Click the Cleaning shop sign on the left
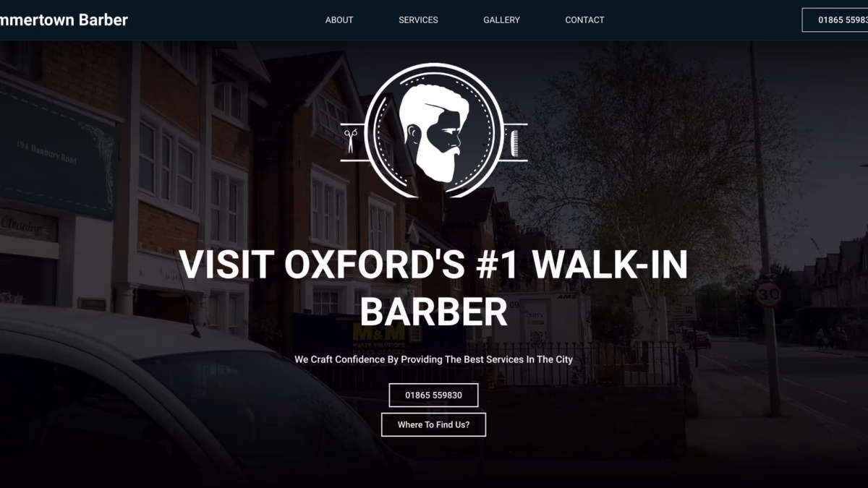This screenshot has height=488, width=868. [x=27, y=227]
